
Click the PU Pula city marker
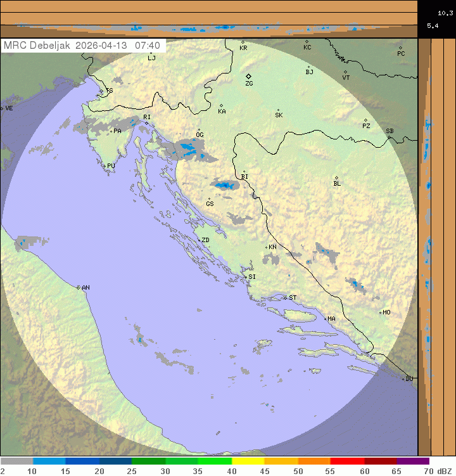[104, 166]
